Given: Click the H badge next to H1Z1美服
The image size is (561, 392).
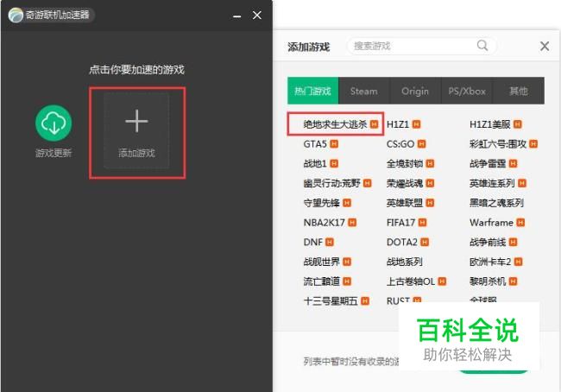Looking at the screenshot, I should pyautogui.click(x=518, y=124).
